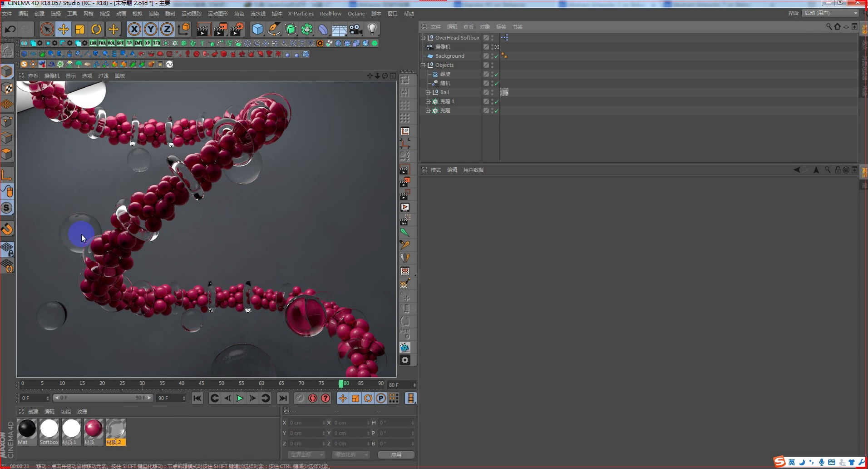The height and width of the screenshot is (469, 868).
Task: Open the 缩放比例 dropdown
Action: point(350,454)
